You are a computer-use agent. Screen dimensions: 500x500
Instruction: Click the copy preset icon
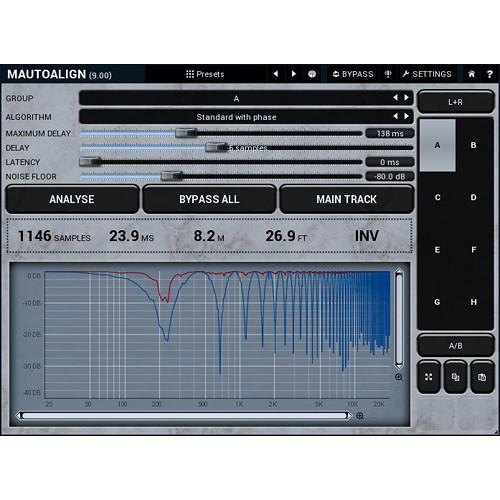[455, 377]
